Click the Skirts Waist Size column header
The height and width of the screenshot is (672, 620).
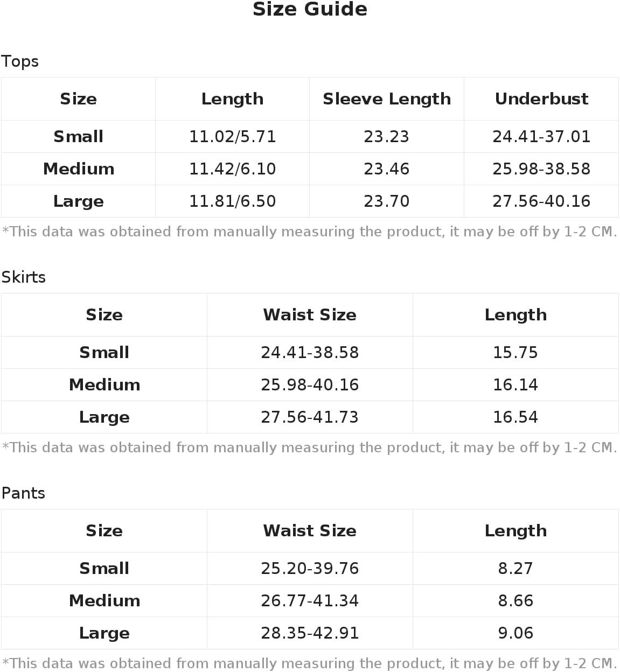point(310,315)
